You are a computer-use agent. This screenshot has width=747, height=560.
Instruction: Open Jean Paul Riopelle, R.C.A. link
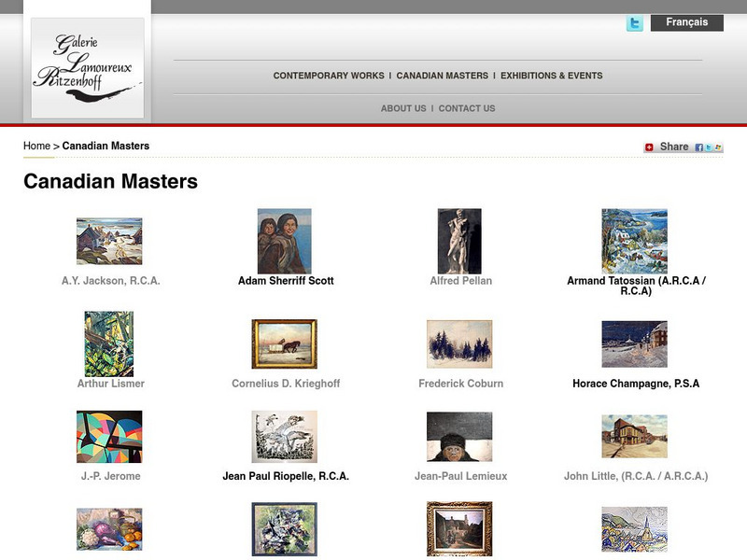[x=286, y=476]
